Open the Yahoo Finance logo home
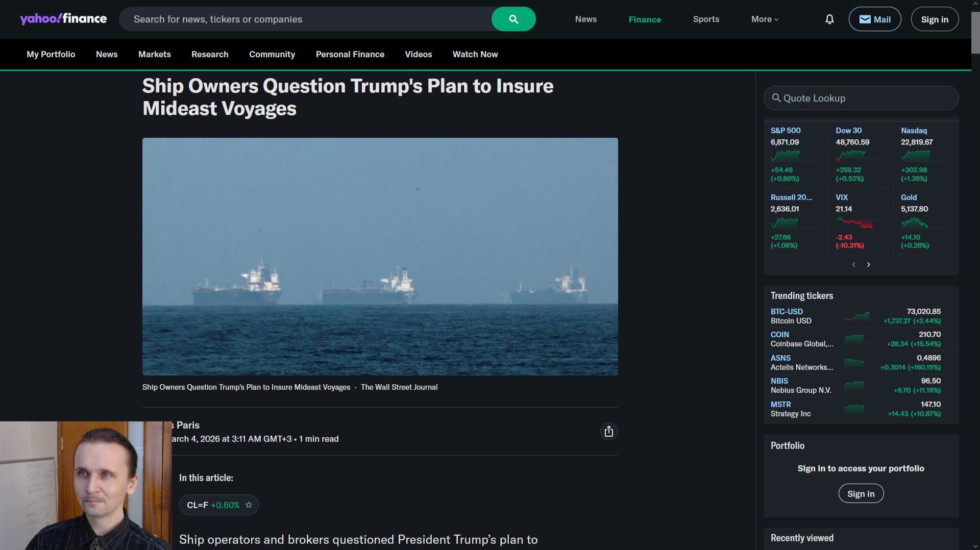 (63, 19)
